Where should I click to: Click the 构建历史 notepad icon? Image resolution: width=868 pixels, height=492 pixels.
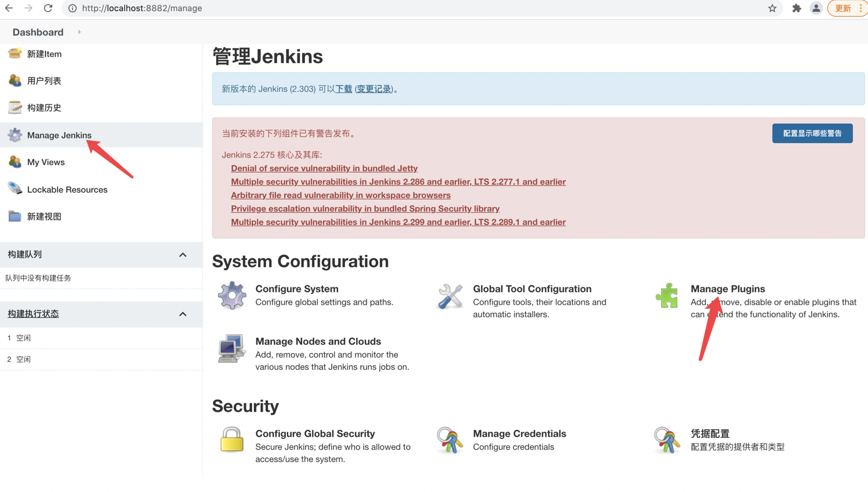[15, 108]
